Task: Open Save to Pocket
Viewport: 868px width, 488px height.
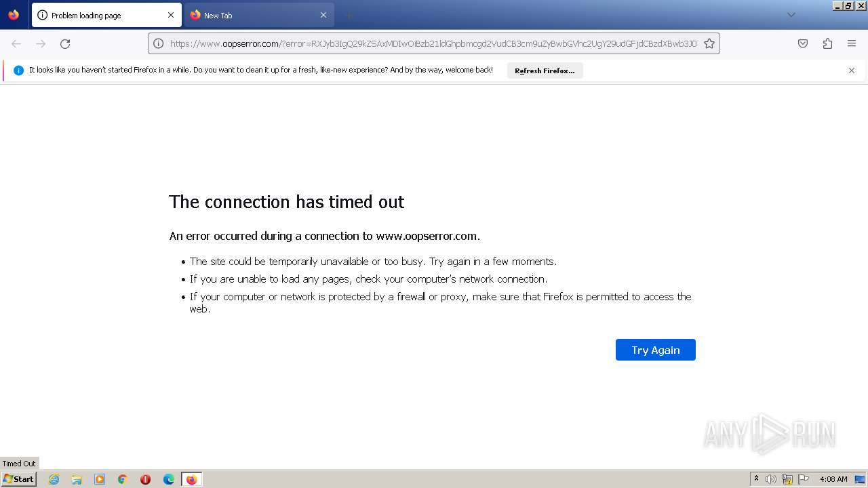Action: [803, 43]
